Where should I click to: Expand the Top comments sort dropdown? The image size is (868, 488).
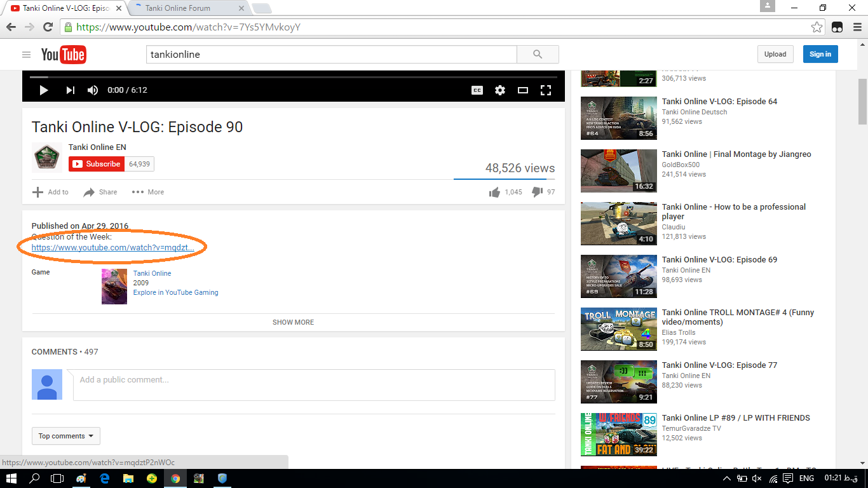[65, 436]
